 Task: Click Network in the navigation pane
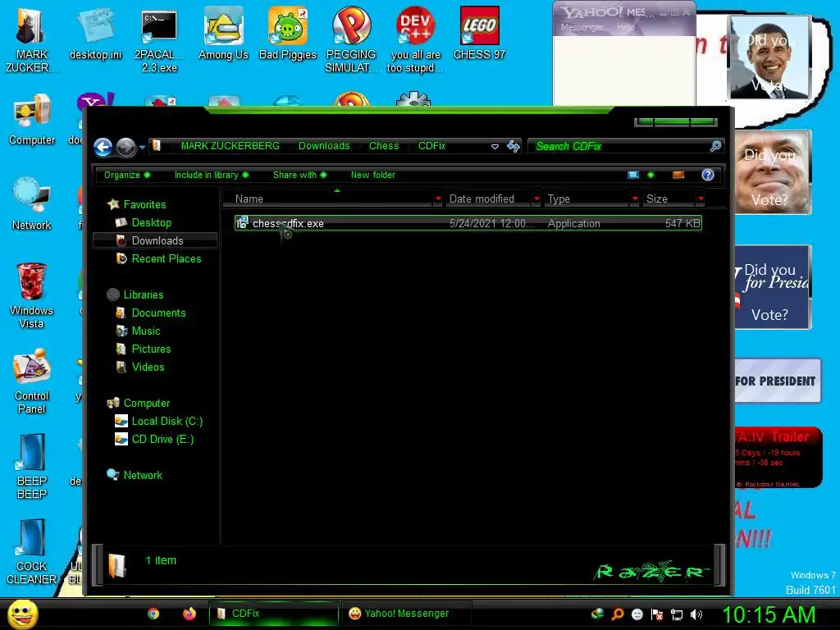(x=143, y=476)
